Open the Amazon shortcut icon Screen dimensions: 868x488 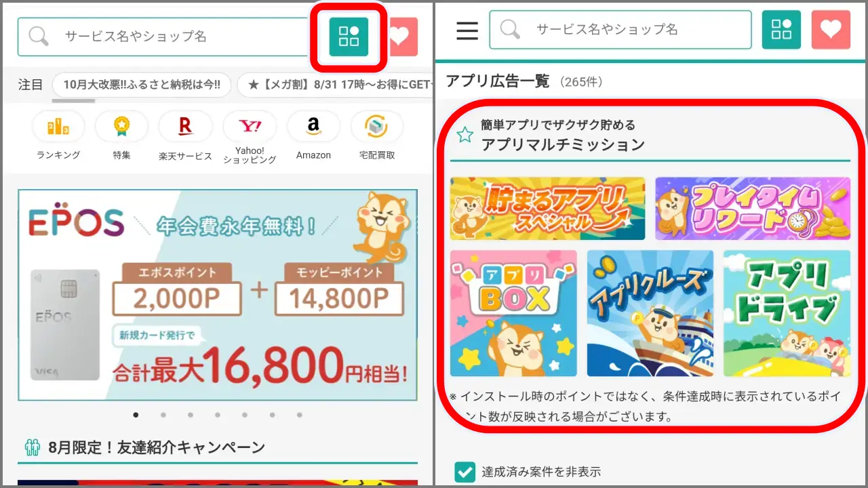pos(313,136)
